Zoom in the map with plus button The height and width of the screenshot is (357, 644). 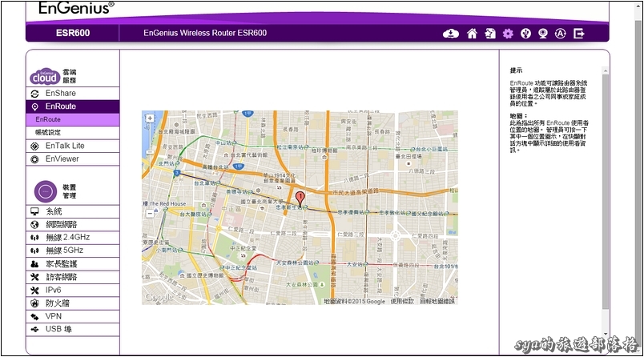(150, 118)
